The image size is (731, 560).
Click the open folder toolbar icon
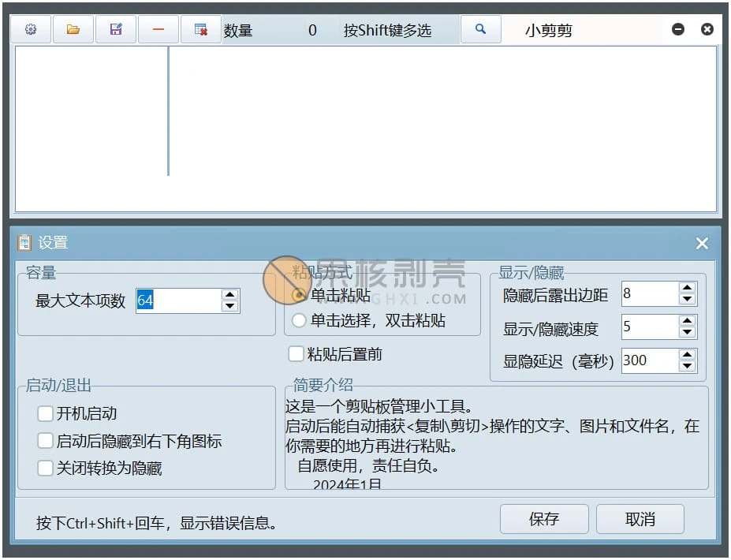[73, 29]
